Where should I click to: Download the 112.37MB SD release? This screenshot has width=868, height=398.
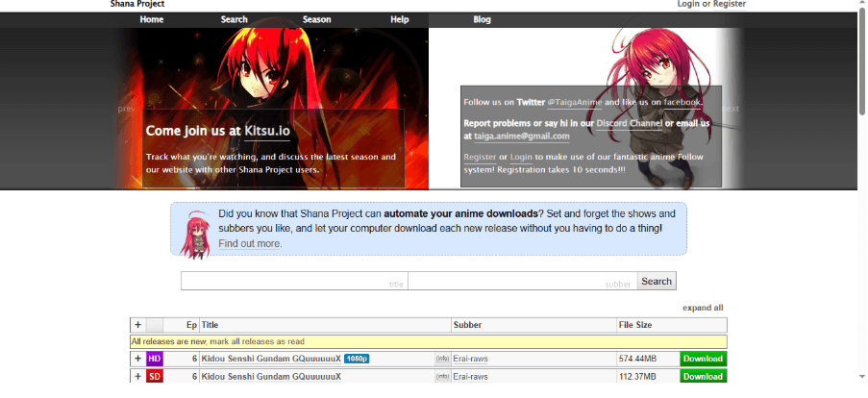(x=703, y=377)
